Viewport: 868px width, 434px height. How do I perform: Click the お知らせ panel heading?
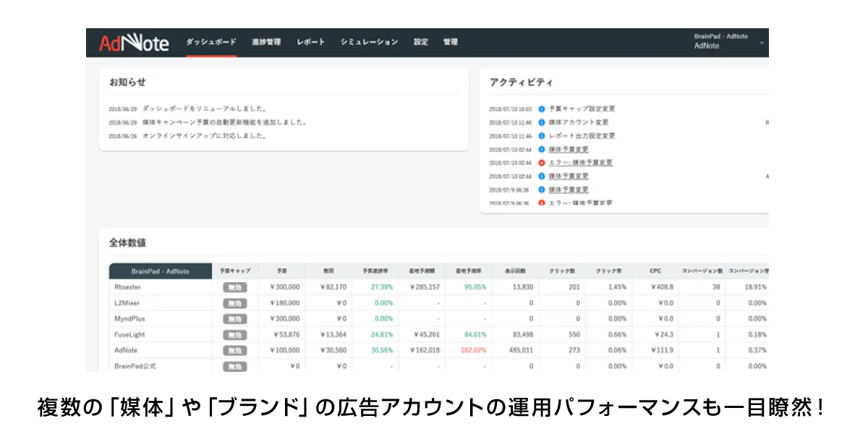127,82
